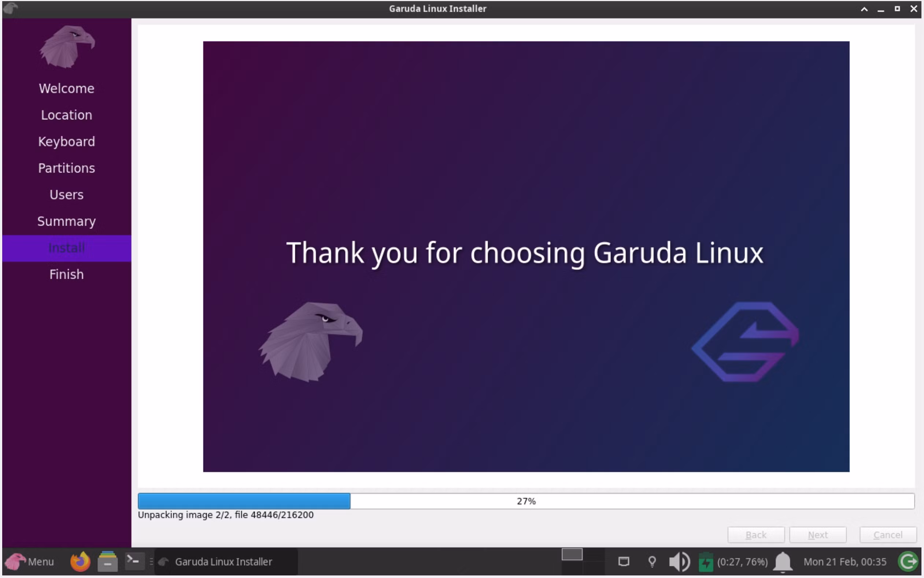Click the battery status text (0:27, 76%)
The width and height of the screenshot is (924, 578).
[x=742, y=562]
